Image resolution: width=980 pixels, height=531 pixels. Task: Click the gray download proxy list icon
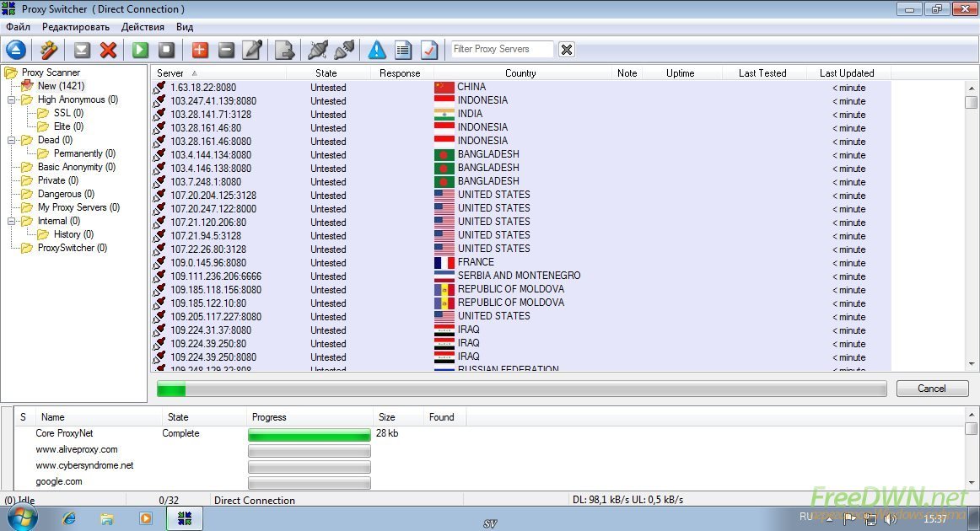(x=82, y=50)
